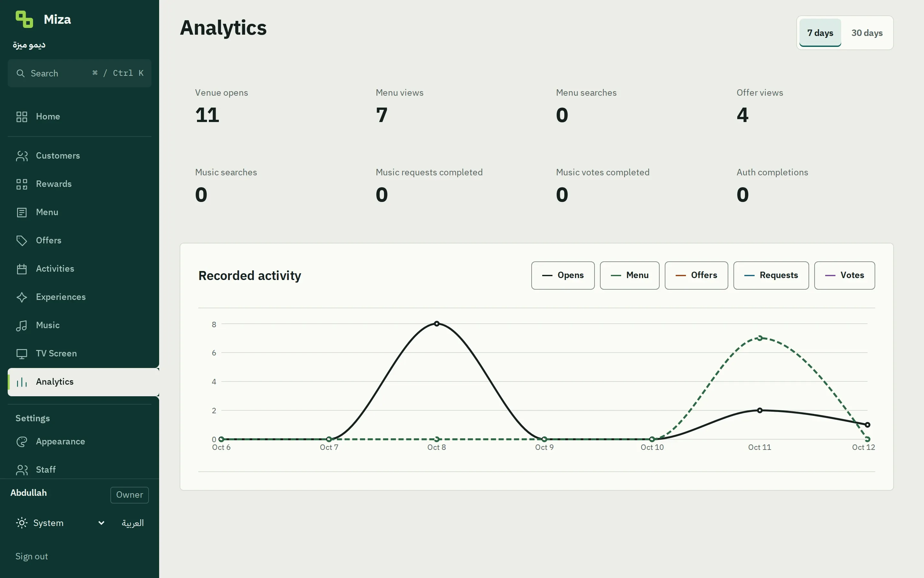Navigate to Offers

click(x=80, y=241)
